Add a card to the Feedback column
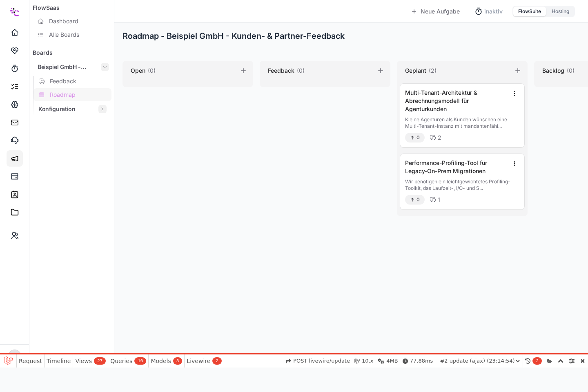 (x=381, y=71)
